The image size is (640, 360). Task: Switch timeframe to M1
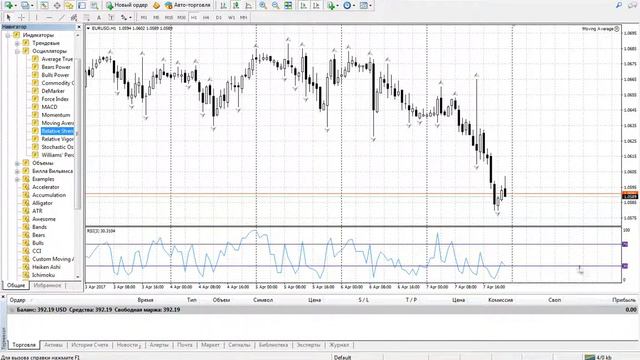144,18
